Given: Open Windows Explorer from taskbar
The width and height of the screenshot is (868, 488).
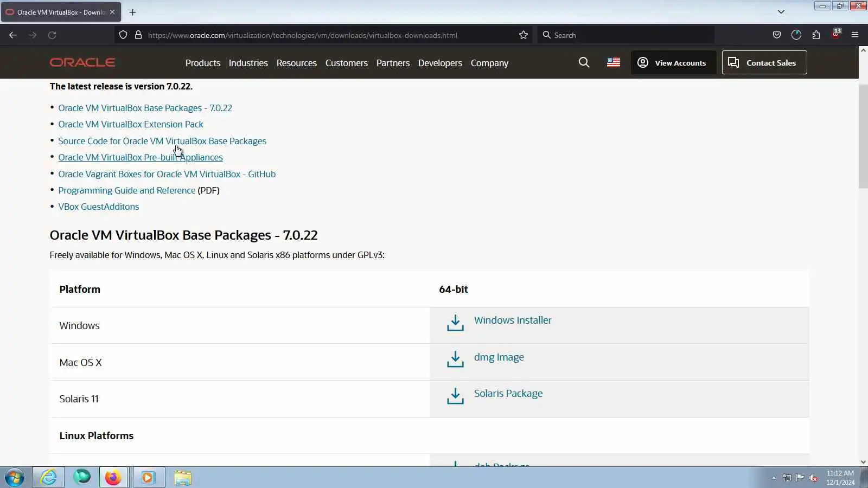Looking at the screenshot, I should 183,478.
